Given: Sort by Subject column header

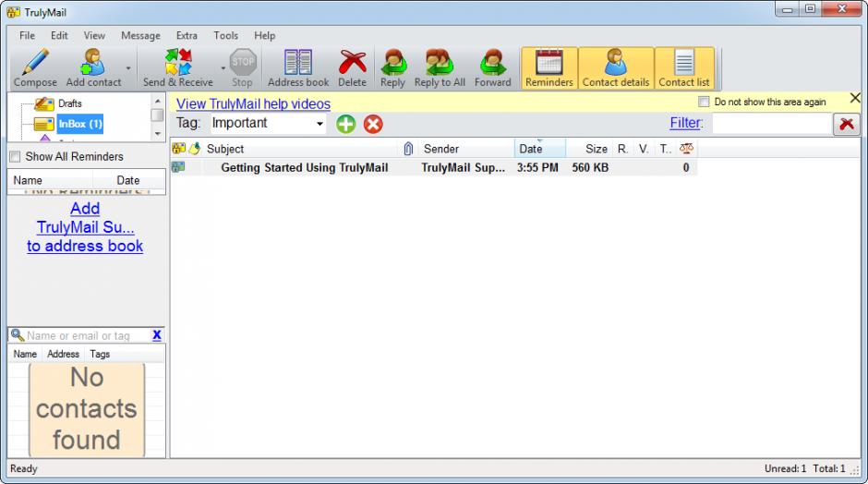Looking at the screenshot, I should (x=299, y=149).
